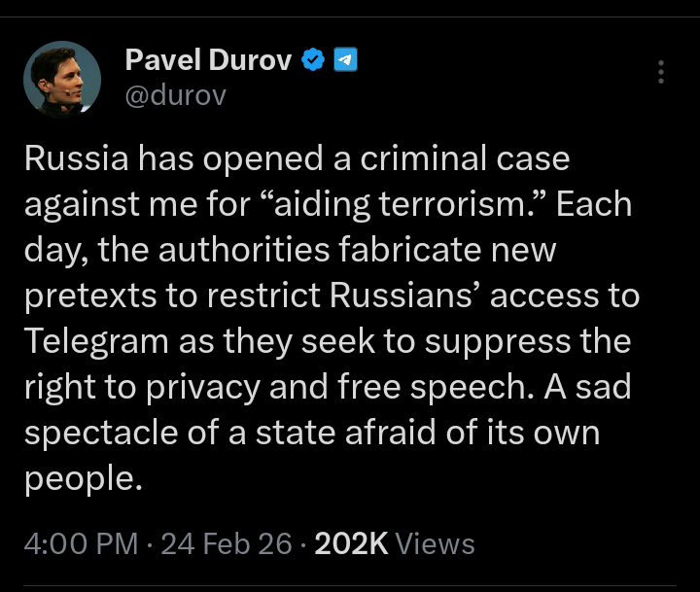The width and height of the screenshot is (700, 592).
Task: Click the tweet's first line starting with Russia
Action: click(x=297, y=158)
